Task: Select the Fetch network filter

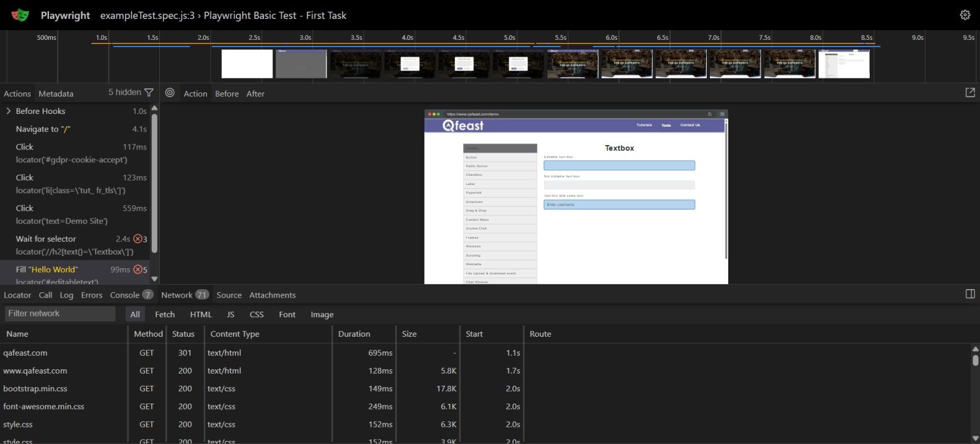Action: pyautogui.click(x=165, y=314)
